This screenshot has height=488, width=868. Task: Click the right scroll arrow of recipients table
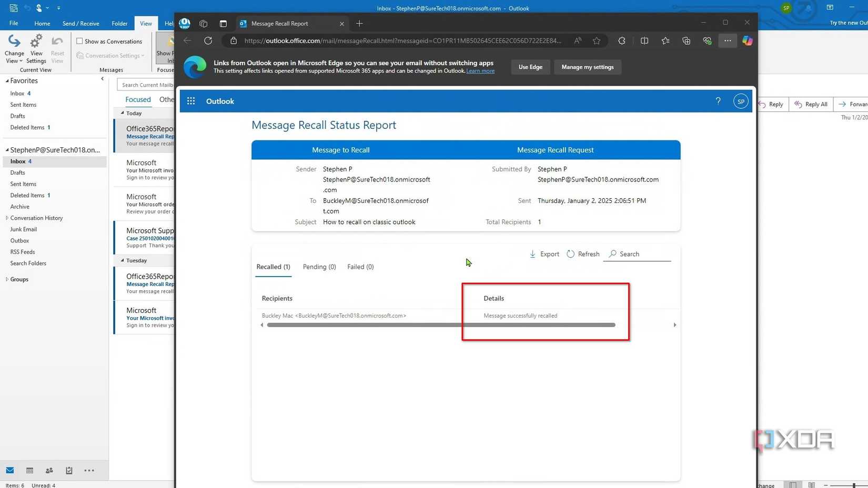click(675, 325)
